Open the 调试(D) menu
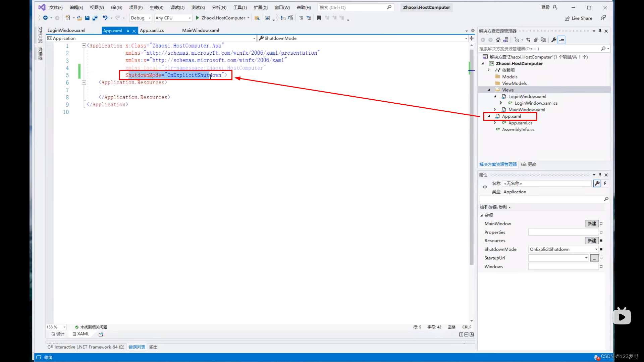This screenshot has height=362, width=644. pyautogui.click(x=177, y=7)
